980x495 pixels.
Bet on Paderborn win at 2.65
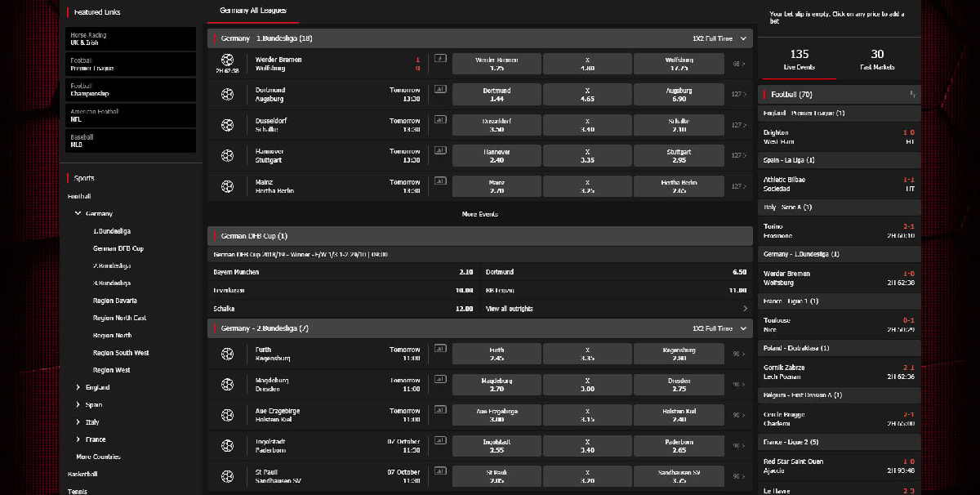678,446
